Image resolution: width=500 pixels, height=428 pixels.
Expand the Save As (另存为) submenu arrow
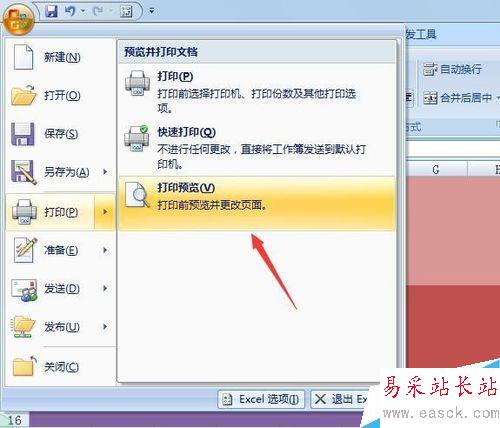(105, 172)
